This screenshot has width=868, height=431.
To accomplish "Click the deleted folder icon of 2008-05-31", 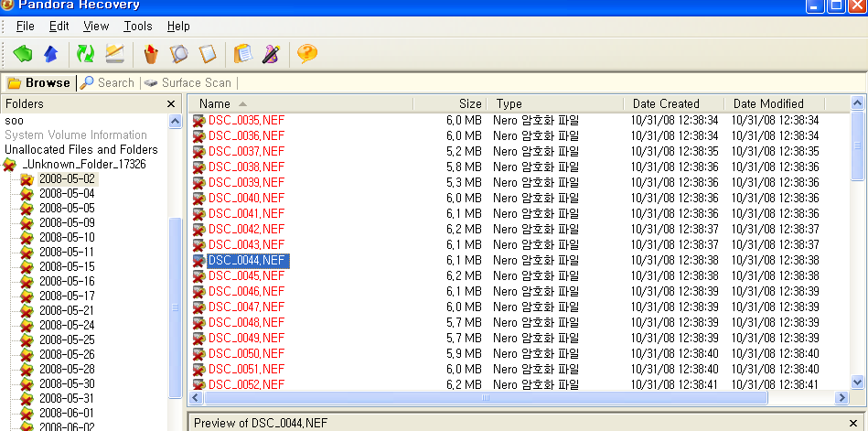I will click(x=27, y=399).
